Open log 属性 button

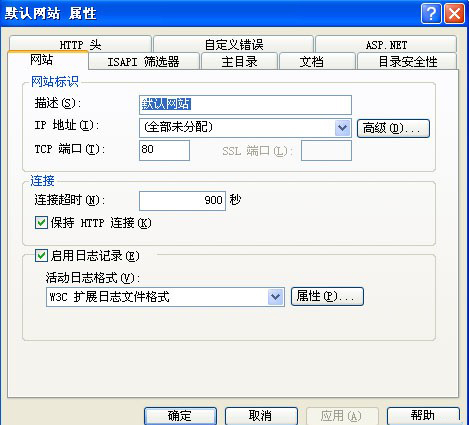pyautogui.click(x=327, y=296)
